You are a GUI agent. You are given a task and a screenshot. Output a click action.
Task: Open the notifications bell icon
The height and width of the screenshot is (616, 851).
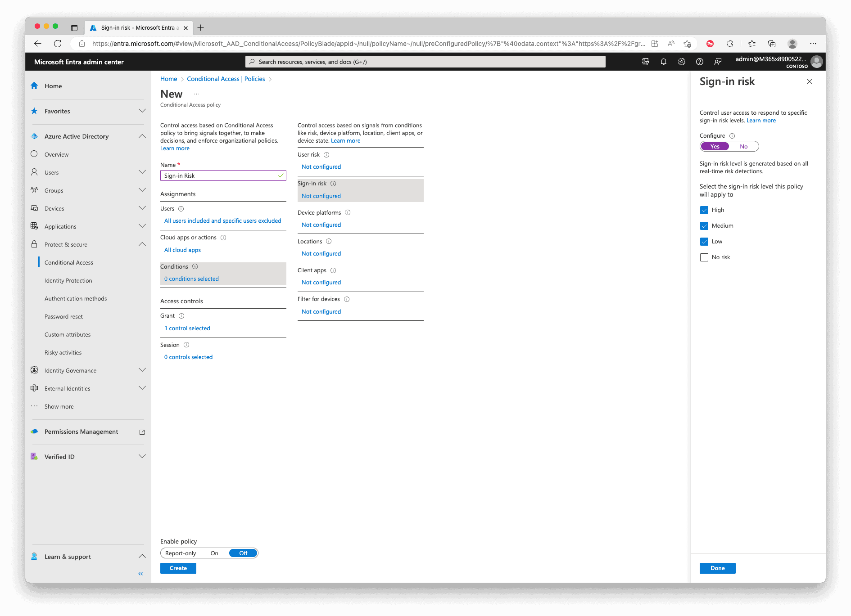click(x=663, y=62)
